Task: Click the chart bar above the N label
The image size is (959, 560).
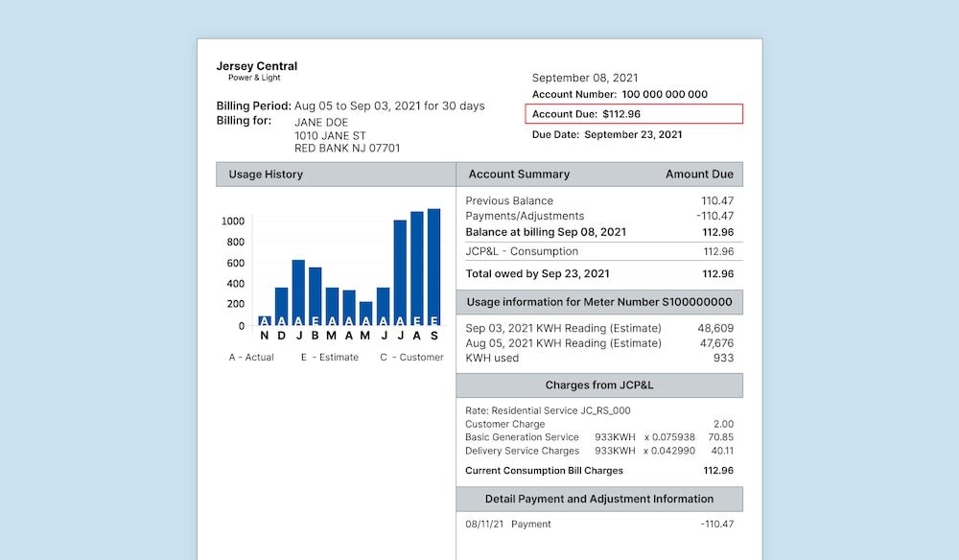Action: [x=265, y=320]
